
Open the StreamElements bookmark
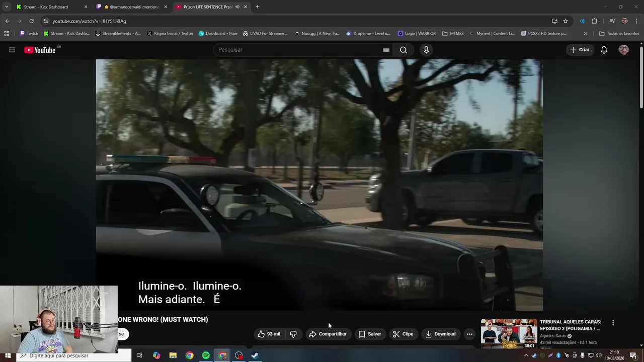[118, 34]
